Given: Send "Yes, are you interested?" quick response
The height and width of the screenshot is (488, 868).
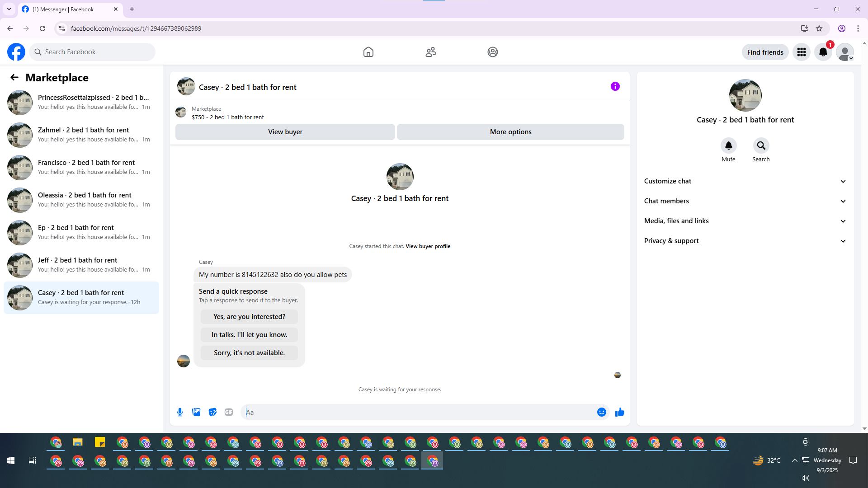Looking at the screenshot, I should pyautogui.click(x=250, y=317).
